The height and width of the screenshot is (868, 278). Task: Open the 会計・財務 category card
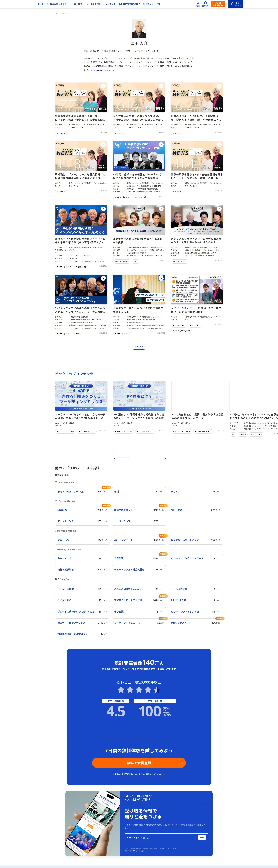click(196, 510)
